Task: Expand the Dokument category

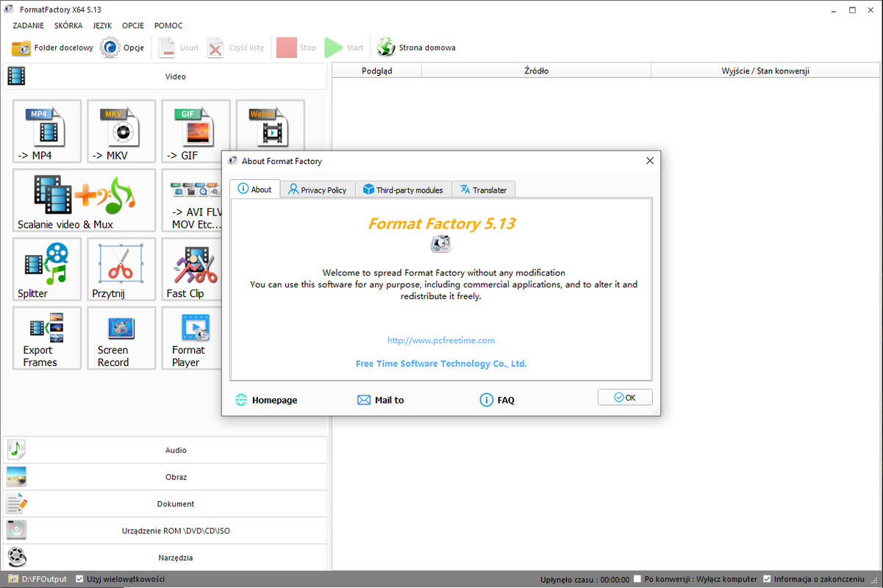Action: coord(165,503)
